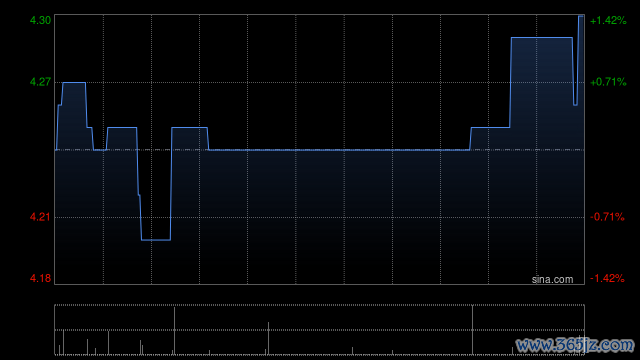Click the -0.71% percentage label
Screen dimensions: 640x360
(x=607, y=217)
